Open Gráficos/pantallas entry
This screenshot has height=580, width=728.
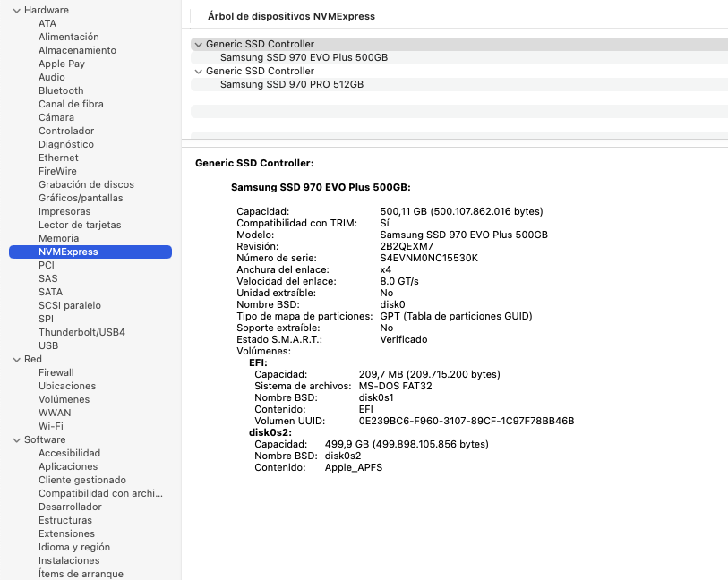pyautogui.click(x=81, y=199)
